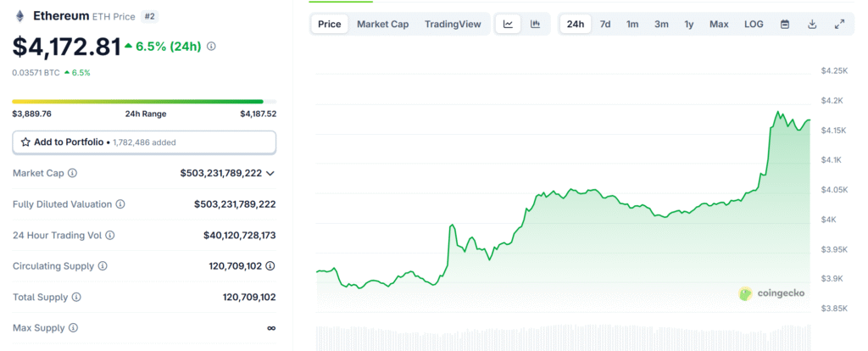Select the Max time range button

(x=719, y=24)
